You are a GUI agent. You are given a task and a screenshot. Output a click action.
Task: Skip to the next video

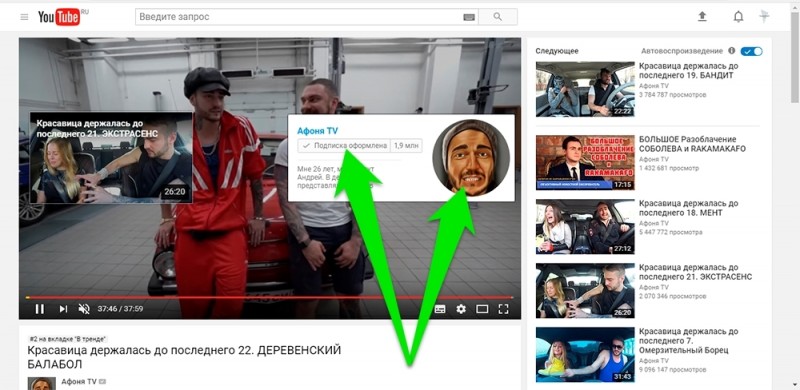click(x=63, y=309)
